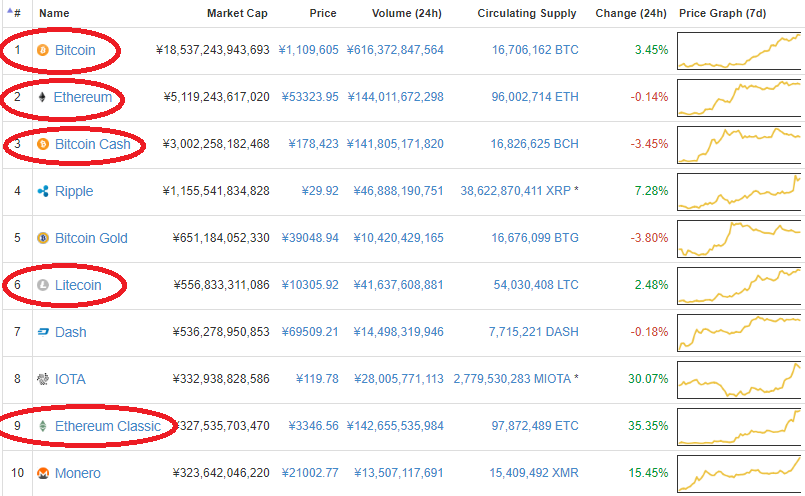This screenshot has width=805, height=496.
Task: Click supply 15,409,492 XMR
Action: click(x=534, y=473)
